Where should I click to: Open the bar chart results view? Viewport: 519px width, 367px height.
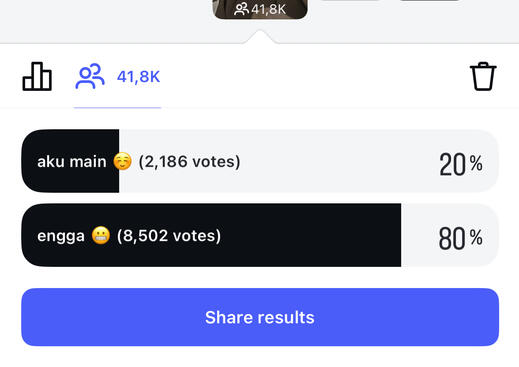37,76
